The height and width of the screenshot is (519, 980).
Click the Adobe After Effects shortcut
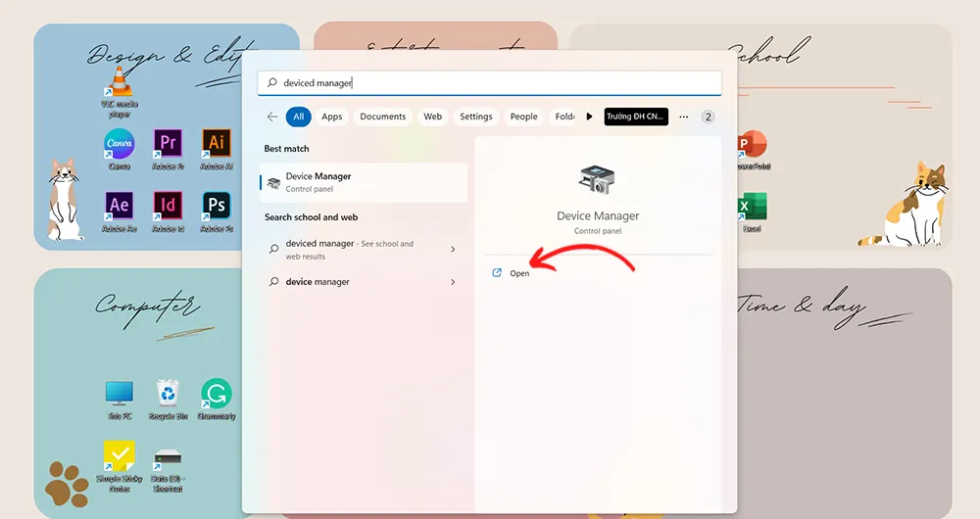tap(119, 206)
